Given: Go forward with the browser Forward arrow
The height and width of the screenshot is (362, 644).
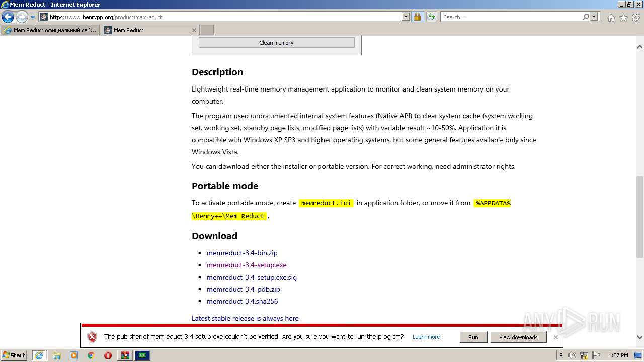Looking at the screenshot, I should (22, 17).
